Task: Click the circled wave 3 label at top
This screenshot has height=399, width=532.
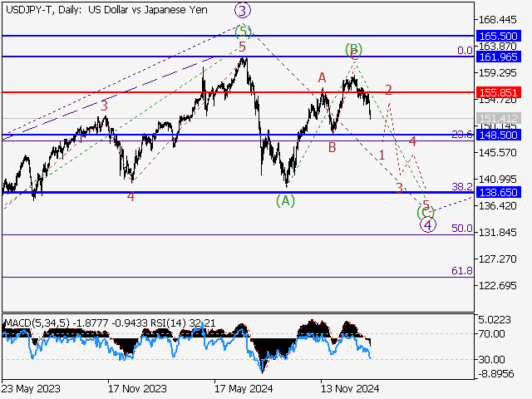Action: point(242,11)
